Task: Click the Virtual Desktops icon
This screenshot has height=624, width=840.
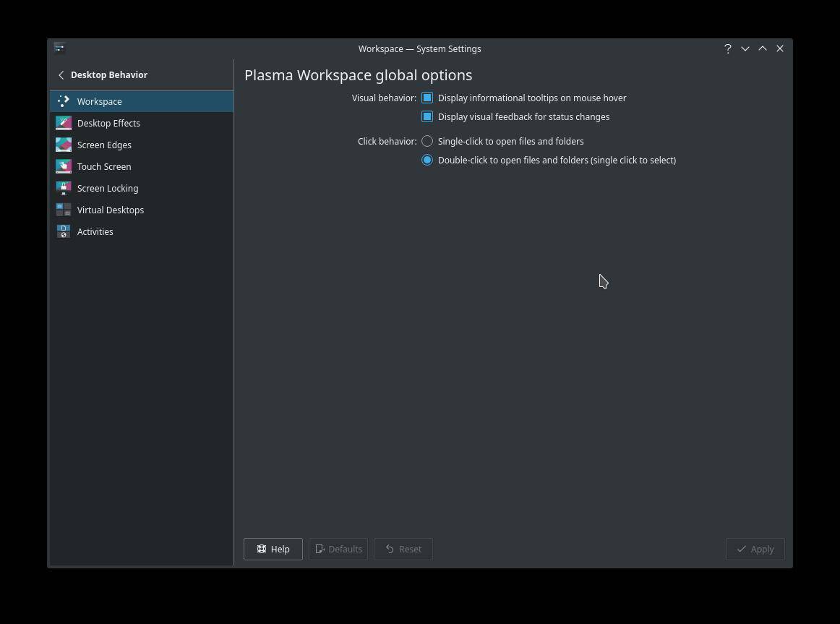Action: click(x=64, y=210)
